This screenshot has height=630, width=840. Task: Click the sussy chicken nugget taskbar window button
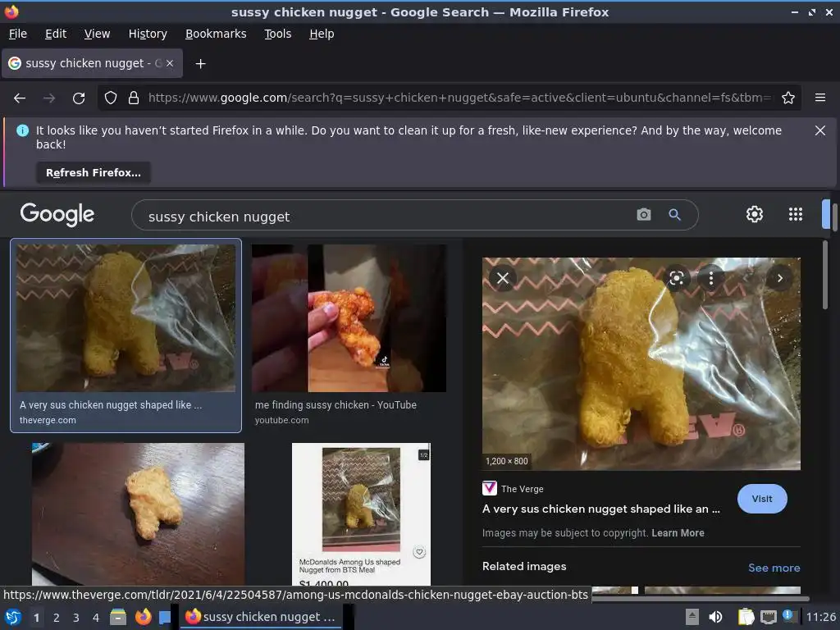pos(260,617)
